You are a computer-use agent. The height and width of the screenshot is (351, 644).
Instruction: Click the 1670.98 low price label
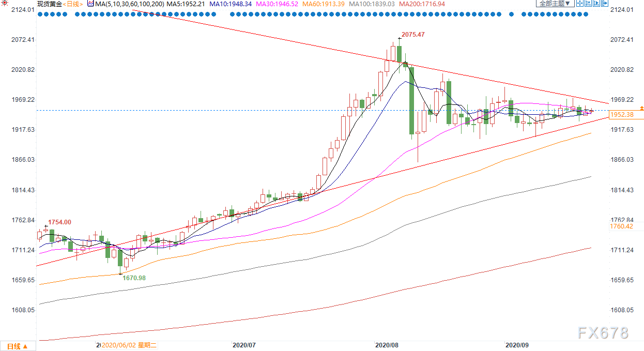coord(134,278)
